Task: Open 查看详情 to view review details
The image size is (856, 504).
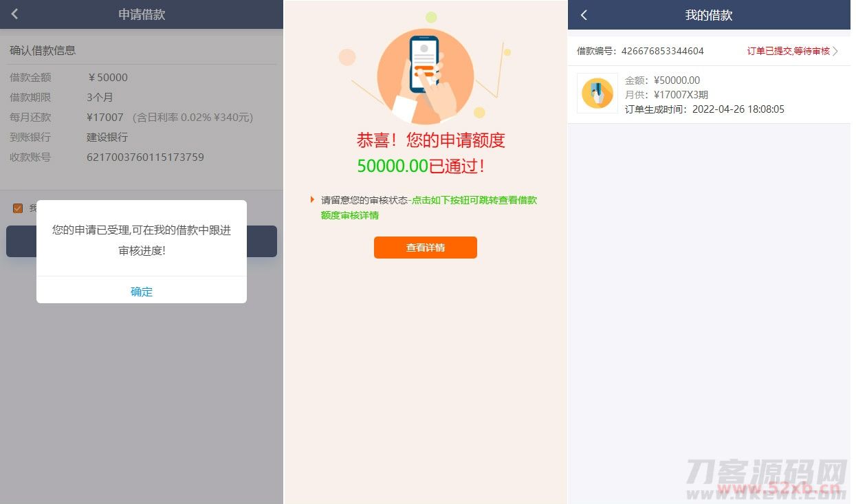Action: (x=426, y=248)
